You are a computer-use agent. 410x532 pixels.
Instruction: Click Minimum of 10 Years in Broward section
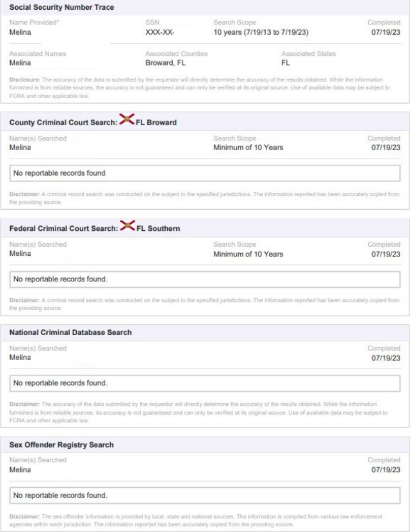248,147
